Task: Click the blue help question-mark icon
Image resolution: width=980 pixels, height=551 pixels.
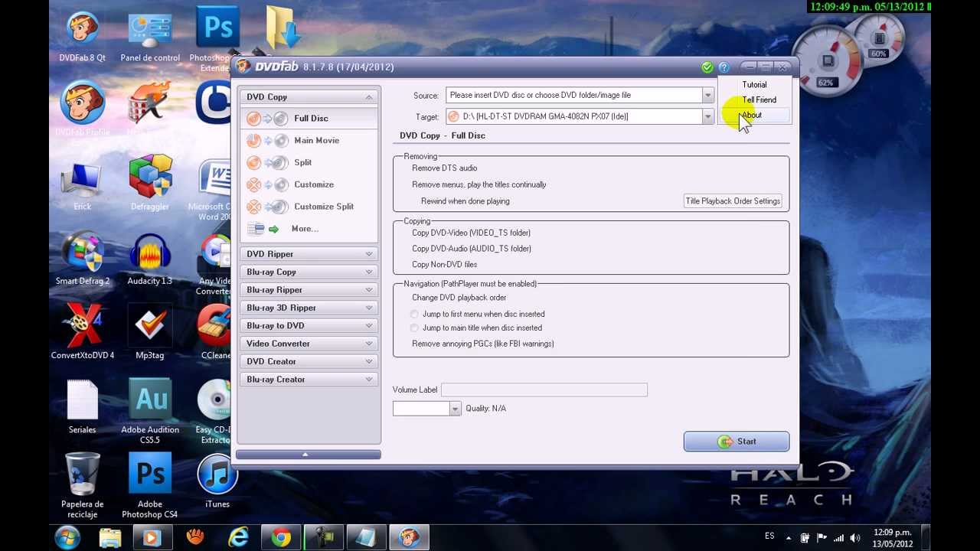Action: click(x=724, y=67)
